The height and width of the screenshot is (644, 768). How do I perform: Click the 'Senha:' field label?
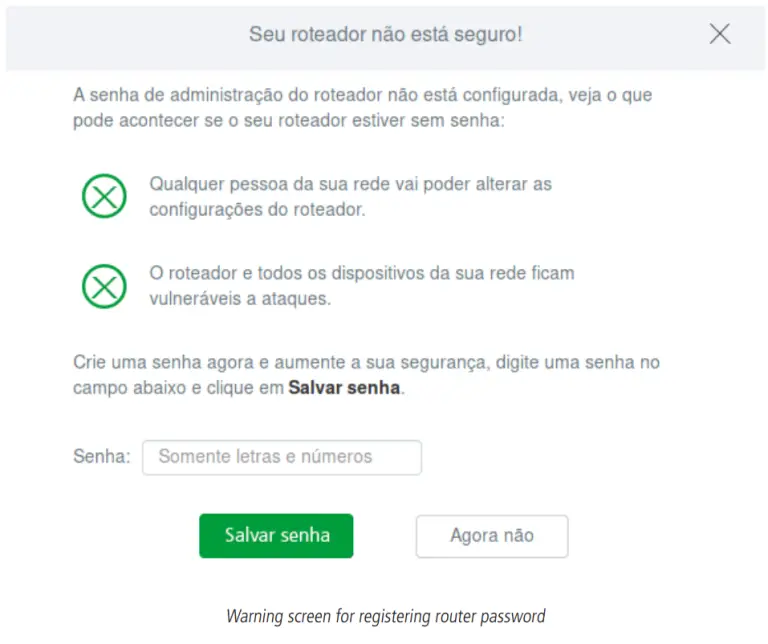102,457
